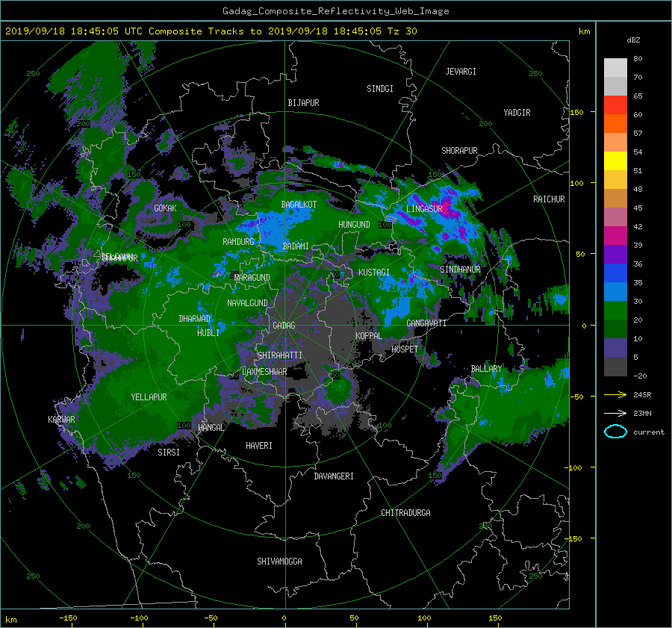Click the GADAG radar center label
672x628 pixels.
click(284, 326)
